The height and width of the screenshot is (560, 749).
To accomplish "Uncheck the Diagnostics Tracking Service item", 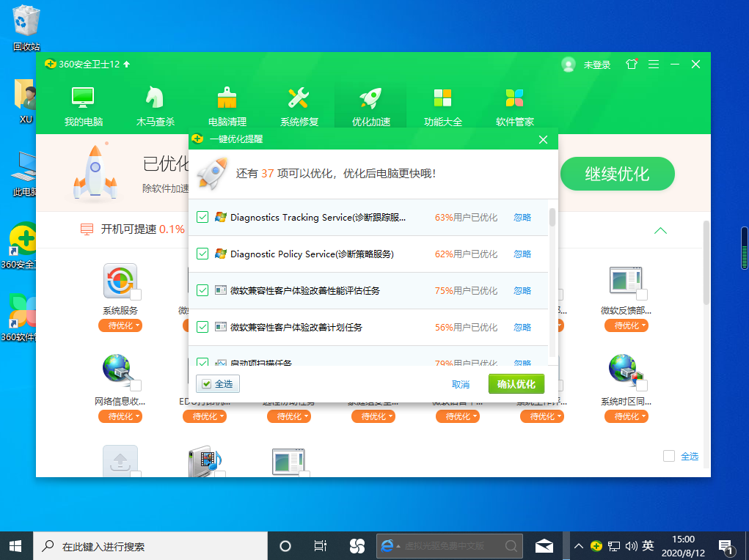I will pyautogui.click(x=202, y=217).
